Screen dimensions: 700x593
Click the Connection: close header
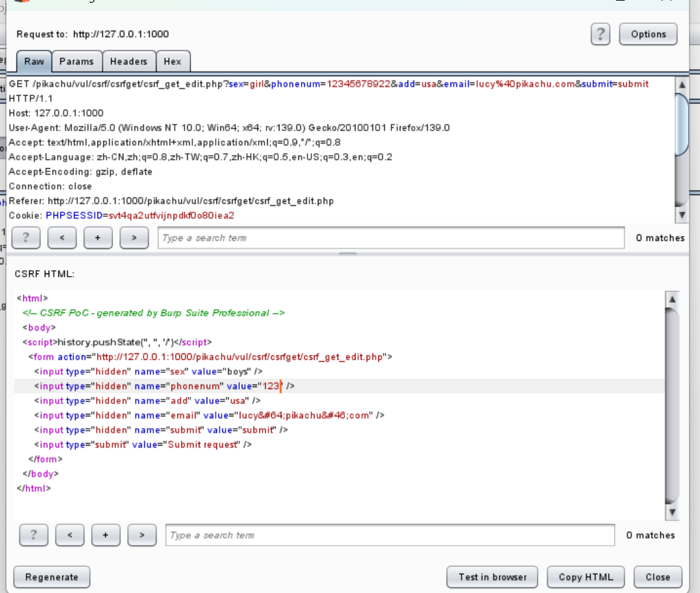51,186
